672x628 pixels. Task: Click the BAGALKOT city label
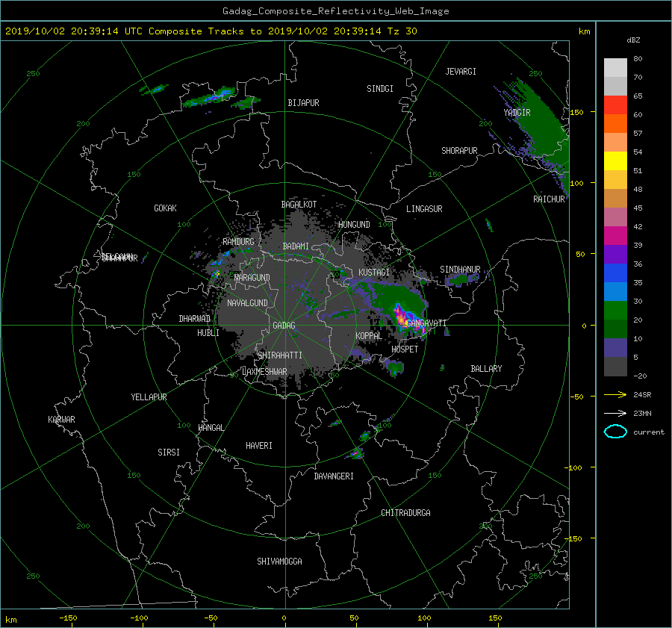pyautogui.click(x=299, y=205)
